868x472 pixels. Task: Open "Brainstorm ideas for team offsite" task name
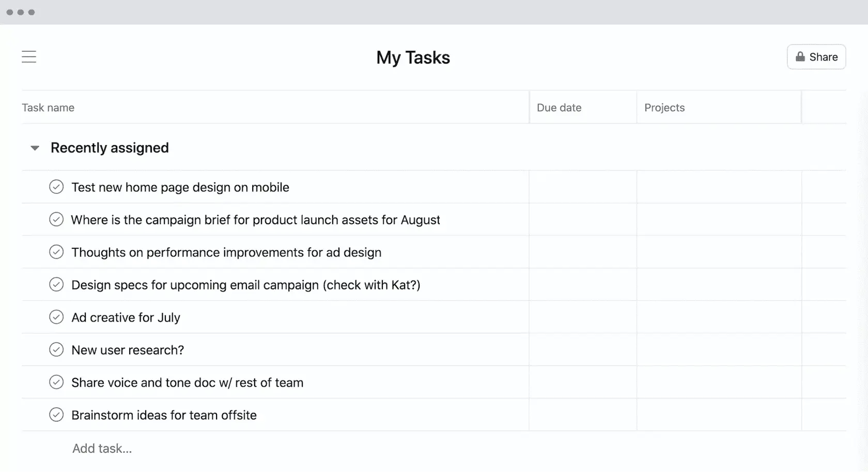click(164, 415)
